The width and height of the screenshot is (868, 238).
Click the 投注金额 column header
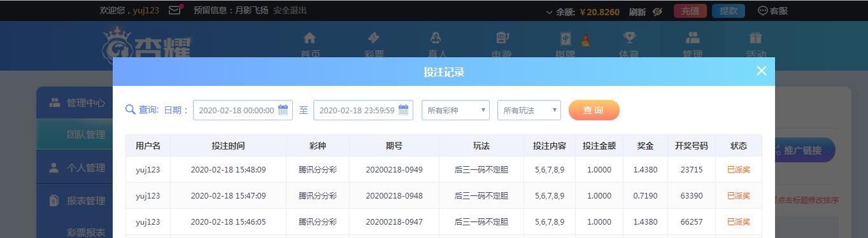tap(599, 146)
